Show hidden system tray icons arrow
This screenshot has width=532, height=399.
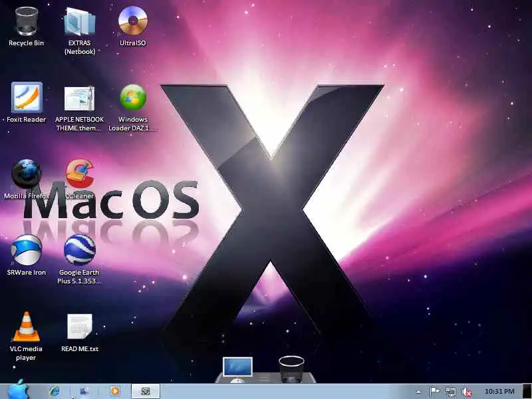tap(418, 392)
